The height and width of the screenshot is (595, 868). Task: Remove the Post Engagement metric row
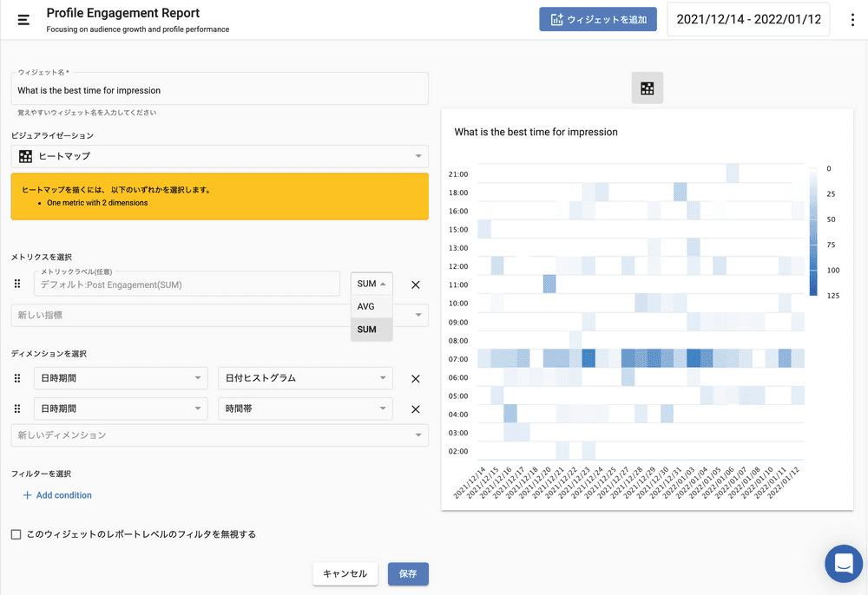(415, 284)
